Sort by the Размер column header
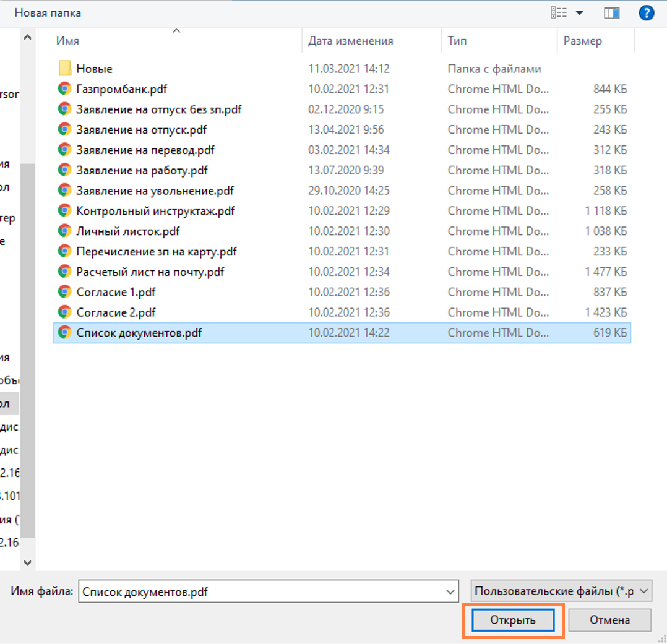This screenshot has height=644, width=667. (582, 41)
